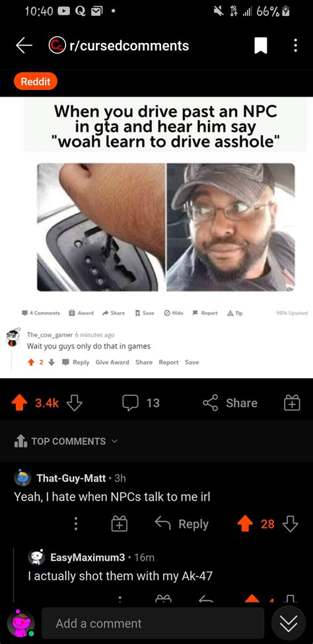Give award with the gift icon
Image resolution: width=313 pixels, height=644 pixels.
pyautogui.click(x=292, y=403)
